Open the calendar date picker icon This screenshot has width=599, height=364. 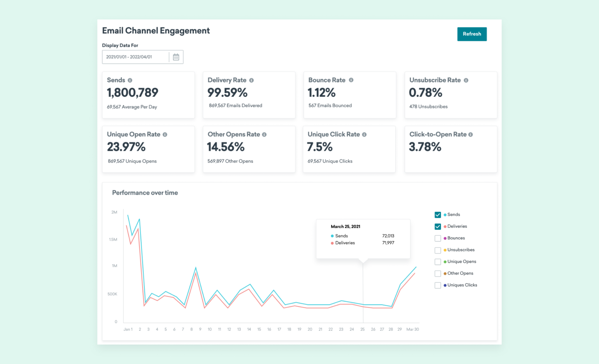pos(176,57)
